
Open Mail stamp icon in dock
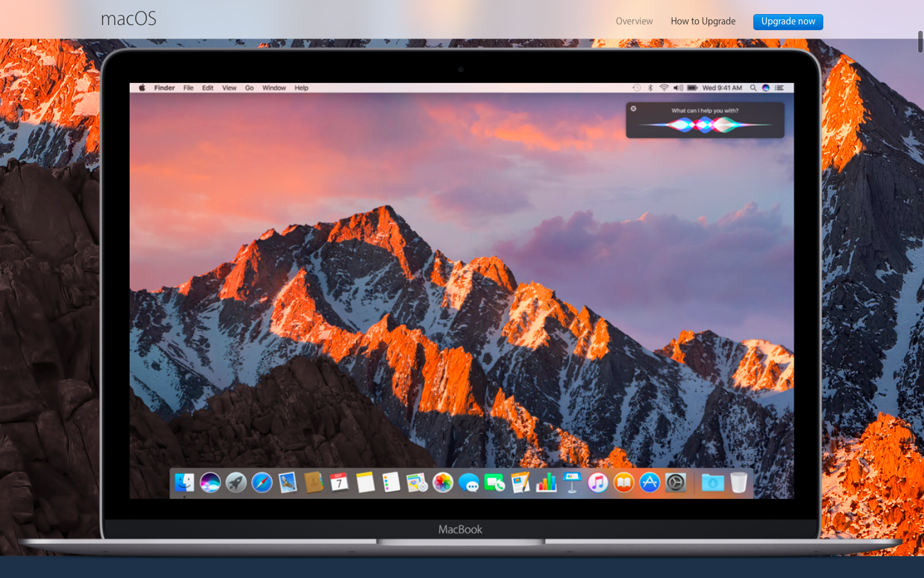click(x=287, y=482)
